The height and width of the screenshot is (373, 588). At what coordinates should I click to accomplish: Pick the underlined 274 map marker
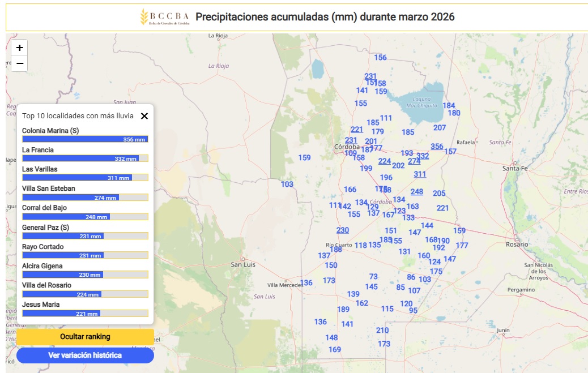[x=414, y=161]
